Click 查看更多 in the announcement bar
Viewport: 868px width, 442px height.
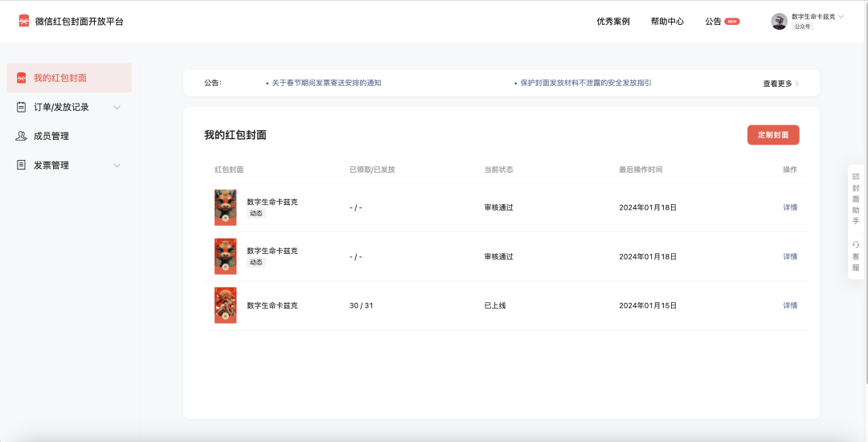coord(777,84)
